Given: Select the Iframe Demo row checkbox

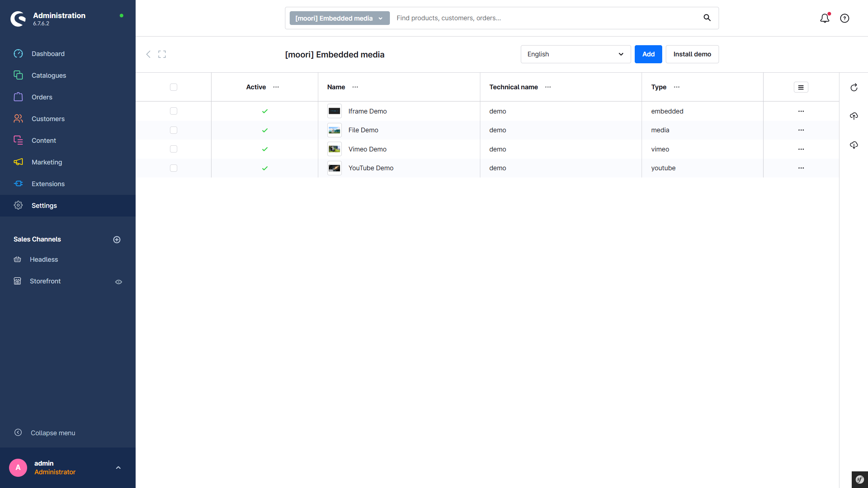Looking at the screenshot, I should (x=174, y=111).
